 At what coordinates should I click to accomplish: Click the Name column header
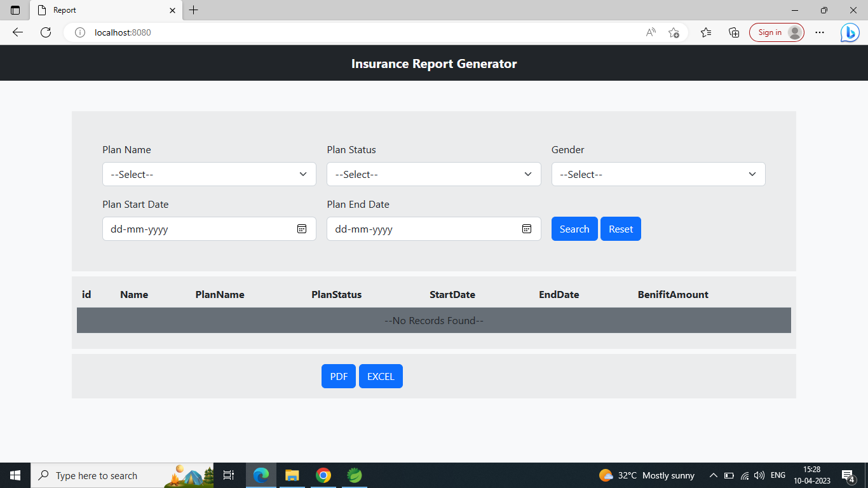click(134, 294)
